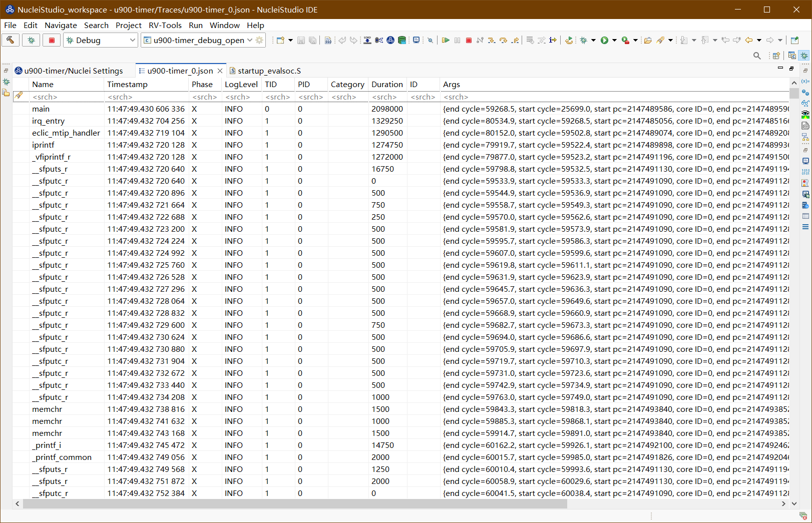Switch to the startup_evalsoc.S tab
This screenshot has width=812, height=523.
point(269,71)
